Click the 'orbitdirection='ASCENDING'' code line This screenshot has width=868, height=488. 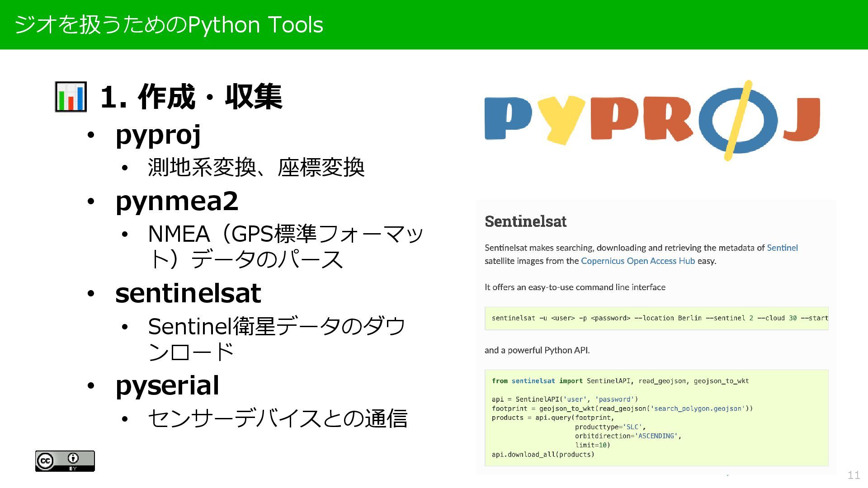click(x=628, y=436)
